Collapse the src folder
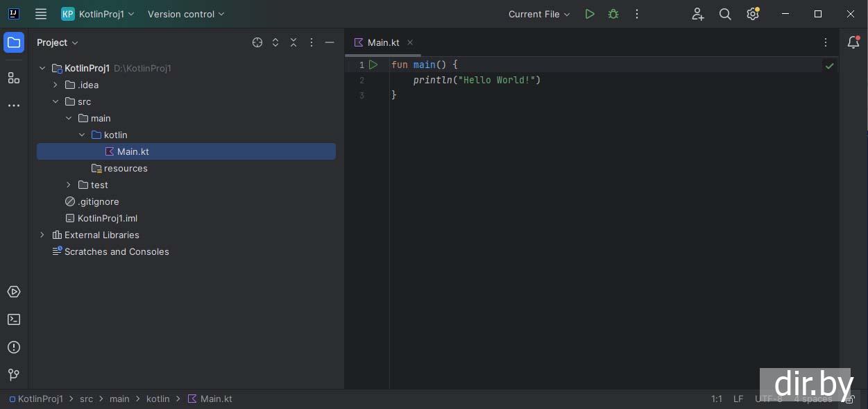The image size is (868, 409). [x=56, y=101]
